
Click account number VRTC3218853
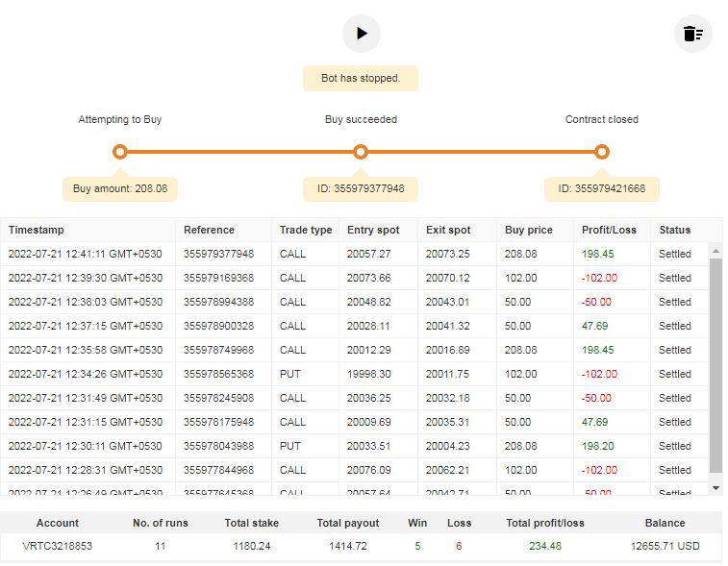(x=57, y=546)
